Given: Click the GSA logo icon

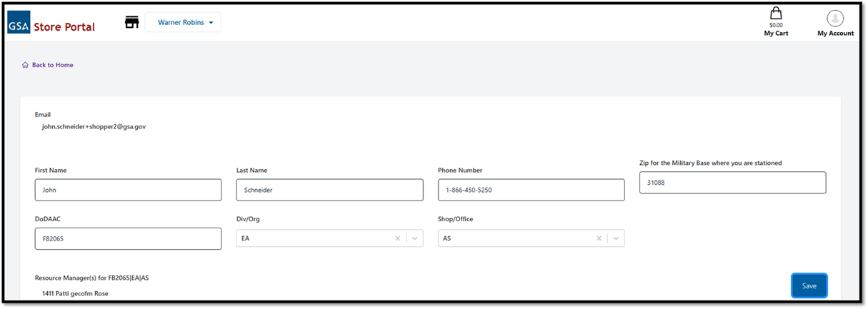Looking at the screenshot, I should point(19,27).
